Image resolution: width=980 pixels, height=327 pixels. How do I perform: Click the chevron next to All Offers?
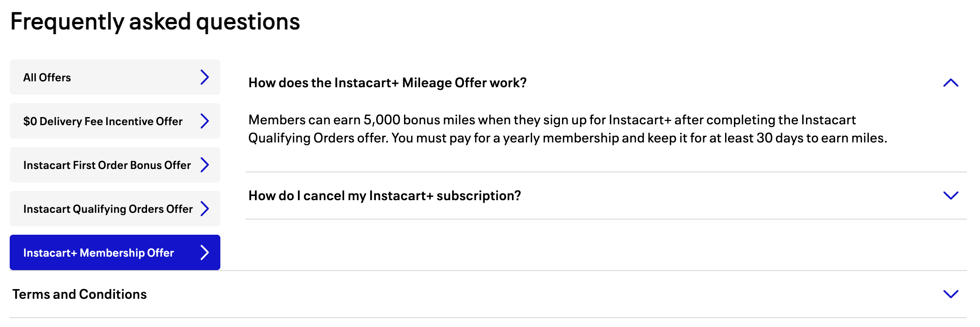point(205,77)
